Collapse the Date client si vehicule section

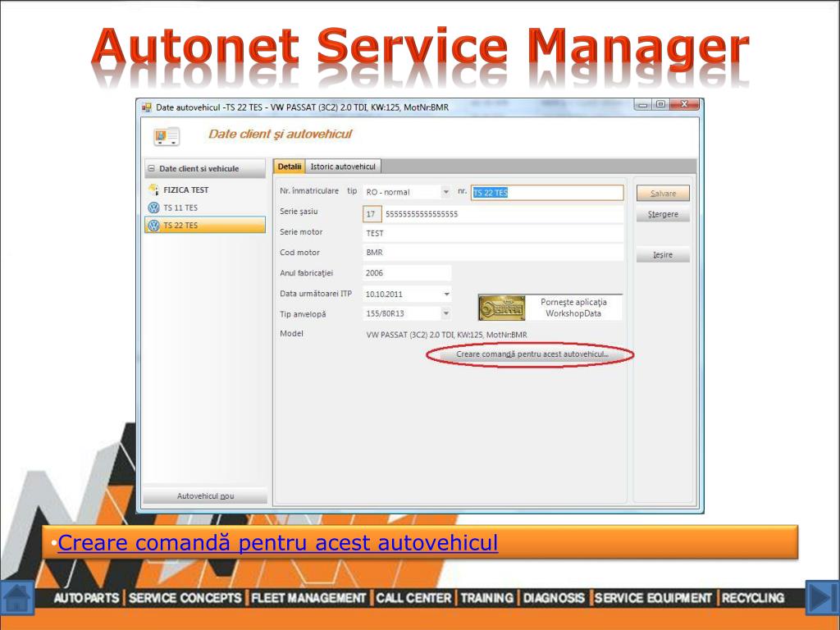click(151, 168)
